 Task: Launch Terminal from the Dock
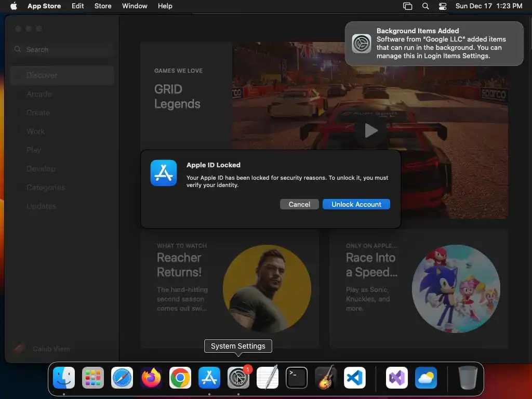(297, 378)
